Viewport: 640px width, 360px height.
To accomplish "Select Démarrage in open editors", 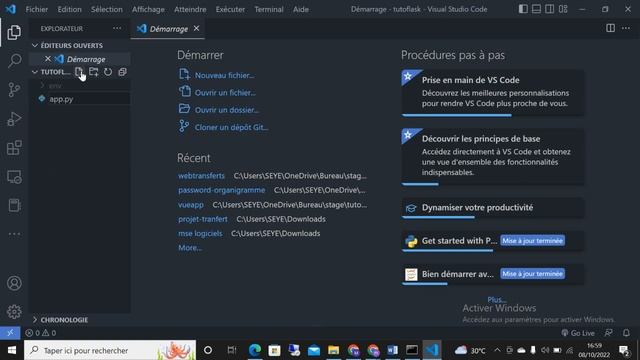I will pyautogui.click(x=86, y=59).
